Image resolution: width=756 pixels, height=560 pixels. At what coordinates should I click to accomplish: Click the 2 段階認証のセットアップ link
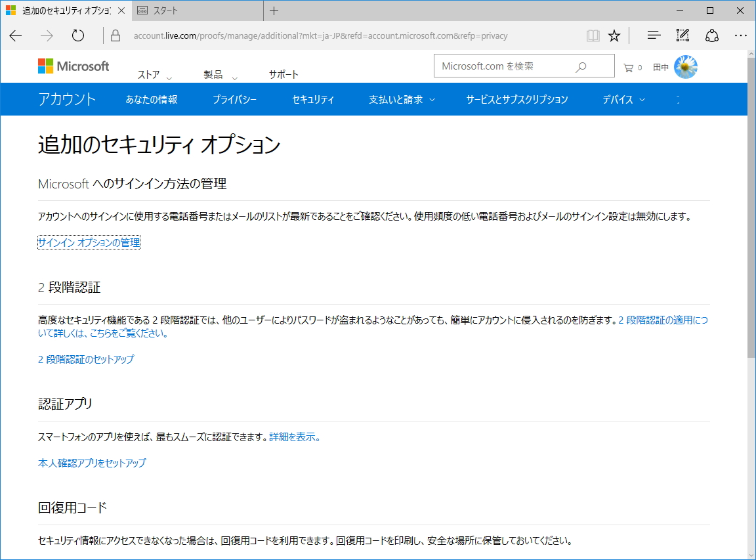point(85,359)
